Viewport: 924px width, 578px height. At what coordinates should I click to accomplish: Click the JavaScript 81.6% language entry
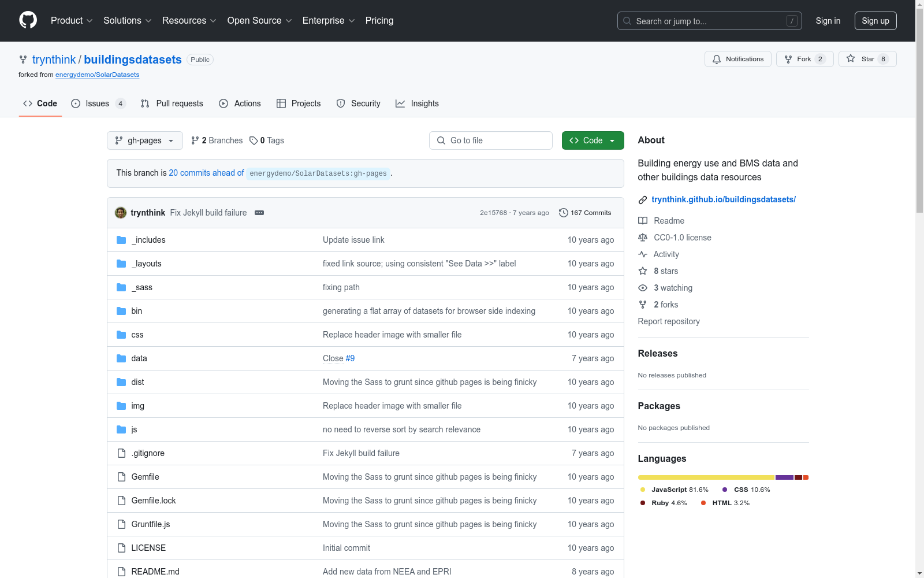click(675, 490)
